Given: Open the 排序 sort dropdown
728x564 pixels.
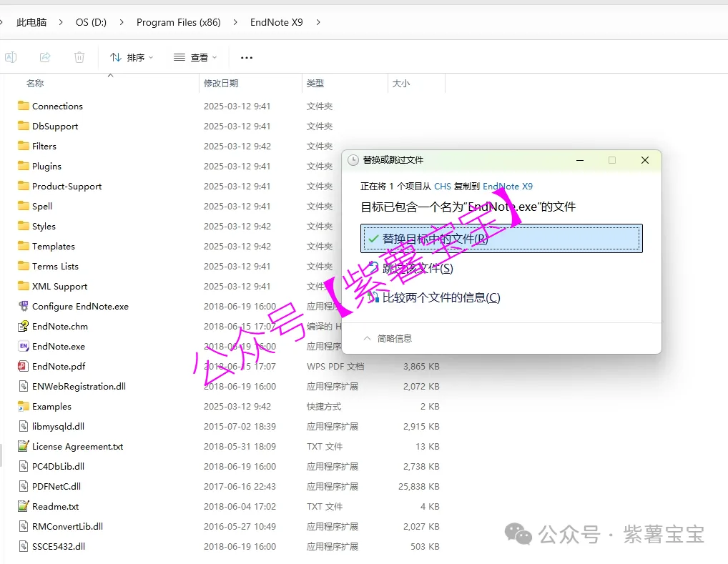Looking at the screenshot, I should (x=132, y=57).
